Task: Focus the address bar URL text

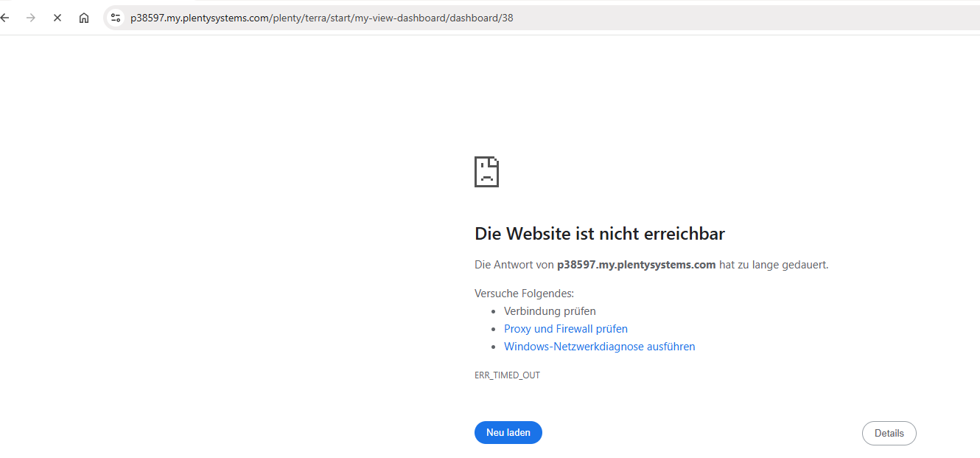Action: 295,18
